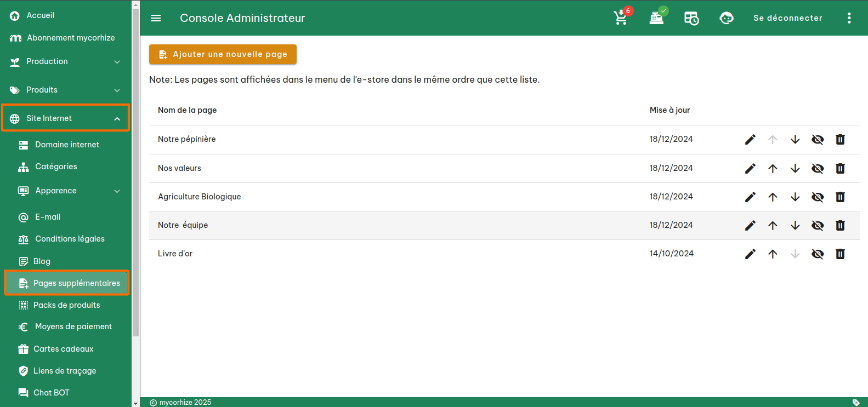The image size is (868, 407).
Task: Click the Notre pépinière page name
Action: pyautogui.click(x=186, y=139)
